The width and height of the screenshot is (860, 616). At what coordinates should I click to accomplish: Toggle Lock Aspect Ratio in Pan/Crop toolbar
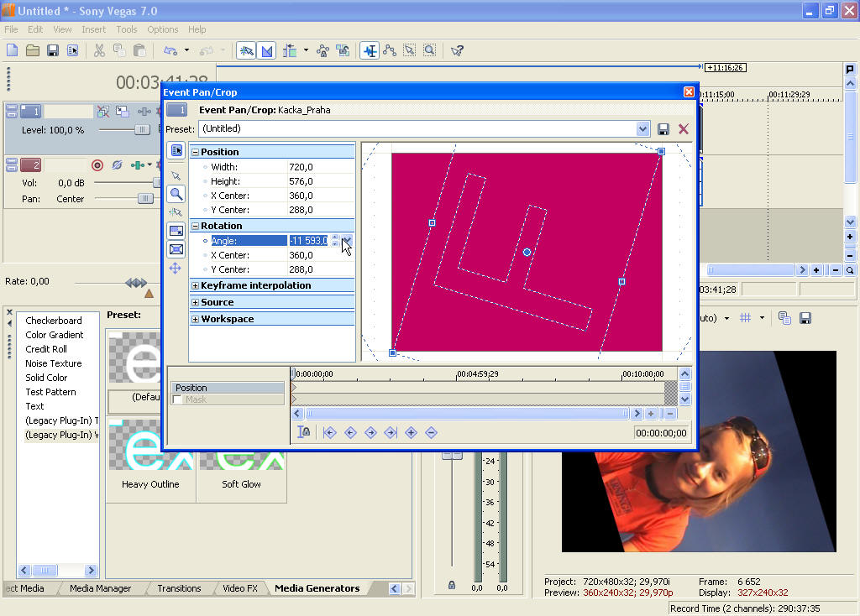point(176,231)
